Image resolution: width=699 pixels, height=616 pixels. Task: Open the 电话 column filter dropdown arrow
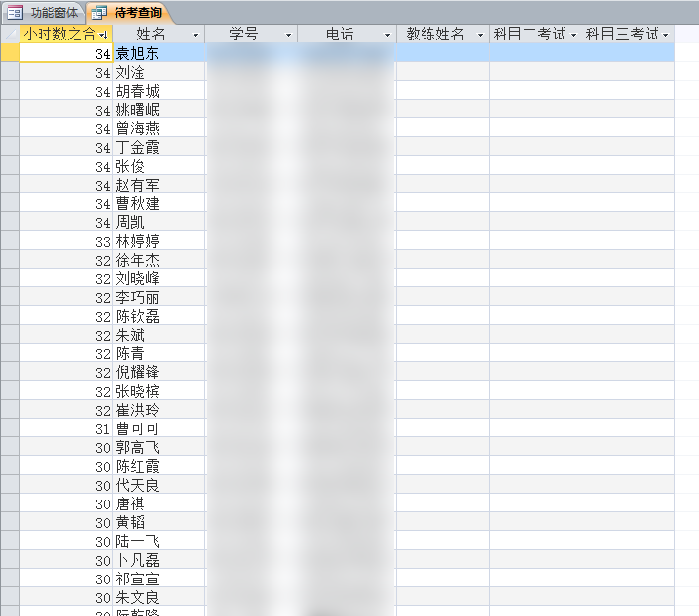pyautogui.click(x=386, y=35)
